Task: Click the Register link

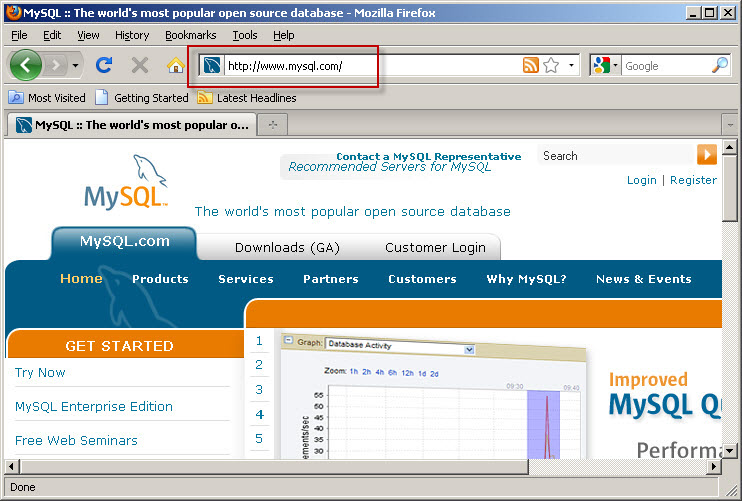Action: click(693, 180)
